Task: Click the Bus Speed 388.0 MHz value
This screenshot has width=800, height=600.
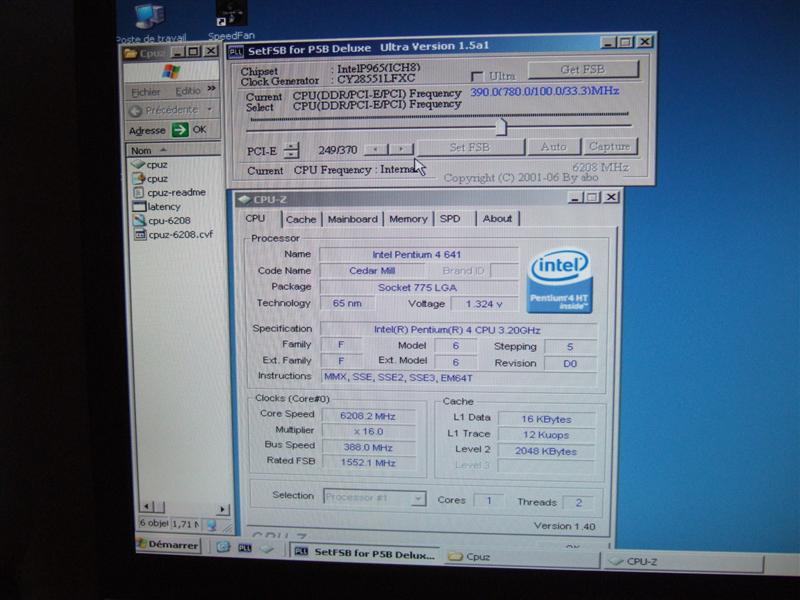Action: 368,448
